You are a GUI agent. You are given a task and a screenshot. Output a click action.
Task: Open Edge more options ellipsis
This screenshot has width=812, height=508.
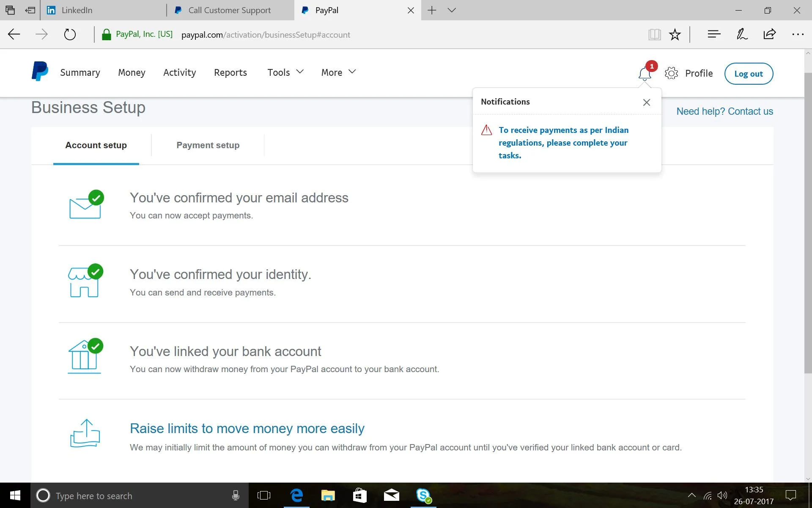point(798,34)
